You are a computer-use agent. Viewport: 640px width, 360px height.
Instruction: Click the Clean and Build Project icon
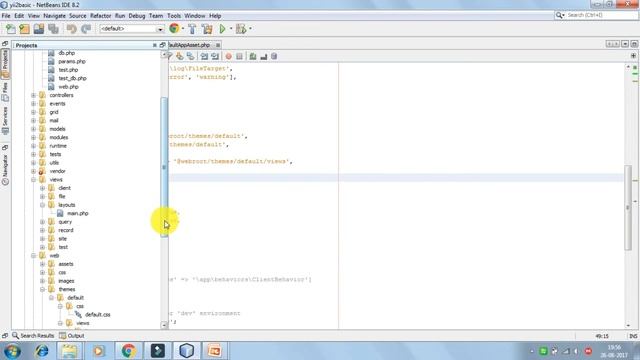[207, 29]
